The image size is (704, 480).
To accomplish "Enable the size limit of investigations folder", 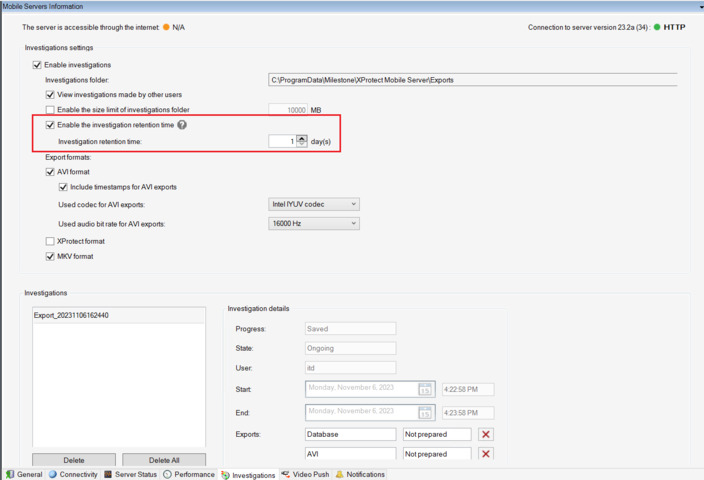I will pos(50,110).
